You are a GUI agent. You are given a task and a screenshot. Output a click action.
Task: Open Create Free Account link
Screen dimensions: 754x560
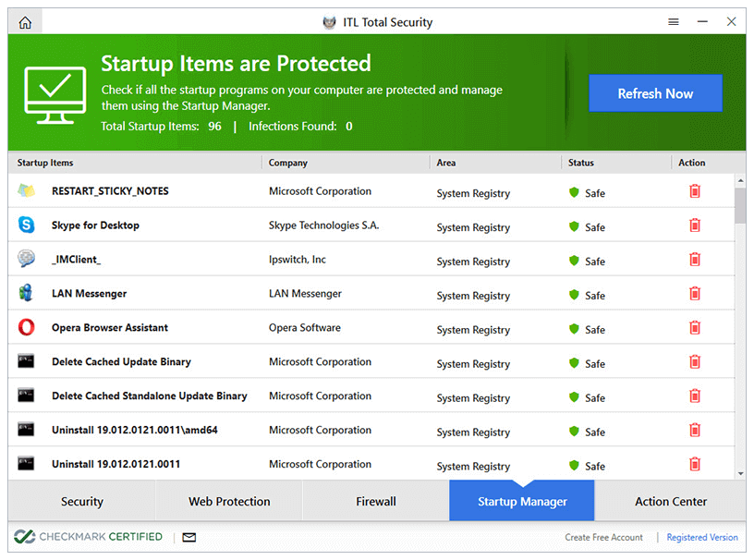pyautogui.click(x=603, y=538)
